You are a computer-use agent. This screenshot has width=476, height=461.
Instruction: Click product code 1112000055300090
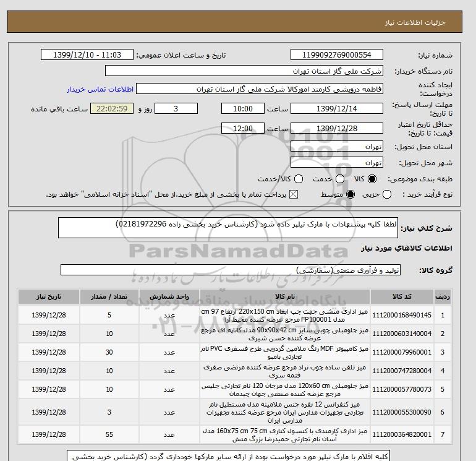click(x=402, y=412)
